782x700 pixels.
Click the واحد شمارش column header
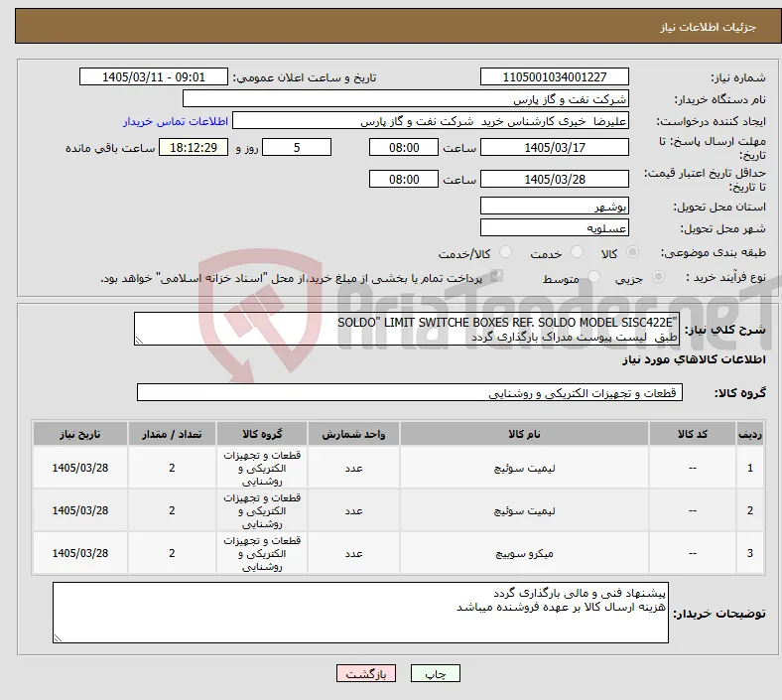pyautogui.click(x=353, y=434)
